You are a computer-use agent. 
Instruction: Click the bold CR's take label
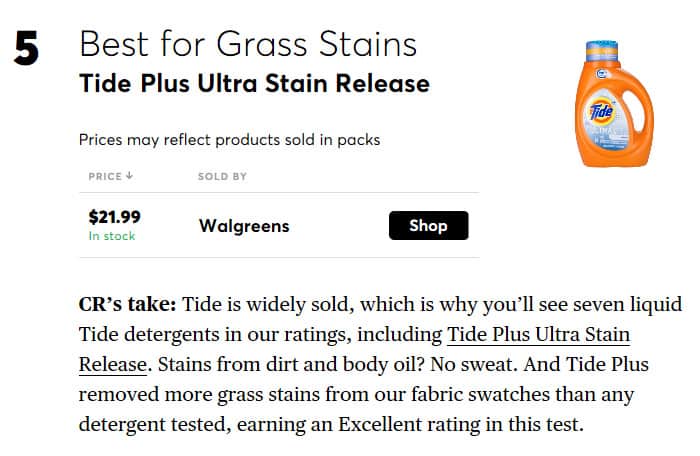[127, 305]
